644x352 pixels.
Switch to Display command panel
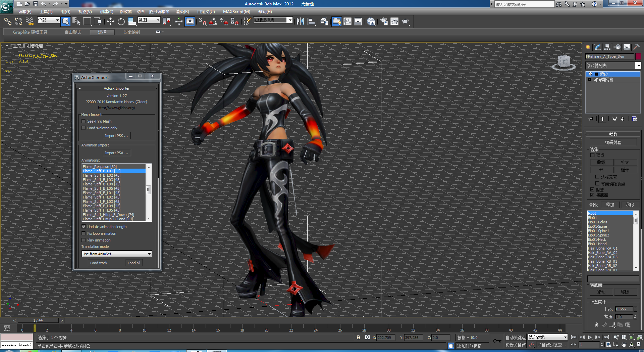(x=627, y=47)
